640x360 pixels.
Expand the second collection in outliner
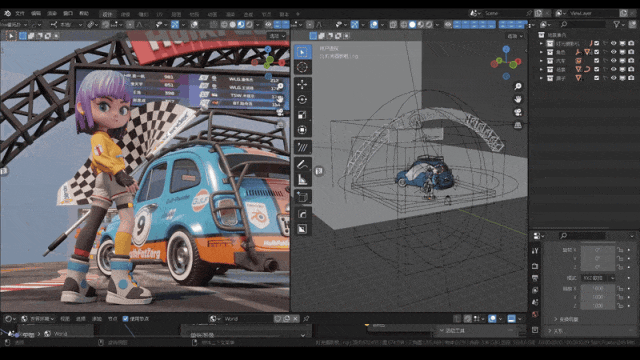pyautogui.click(x=542, y=52)
